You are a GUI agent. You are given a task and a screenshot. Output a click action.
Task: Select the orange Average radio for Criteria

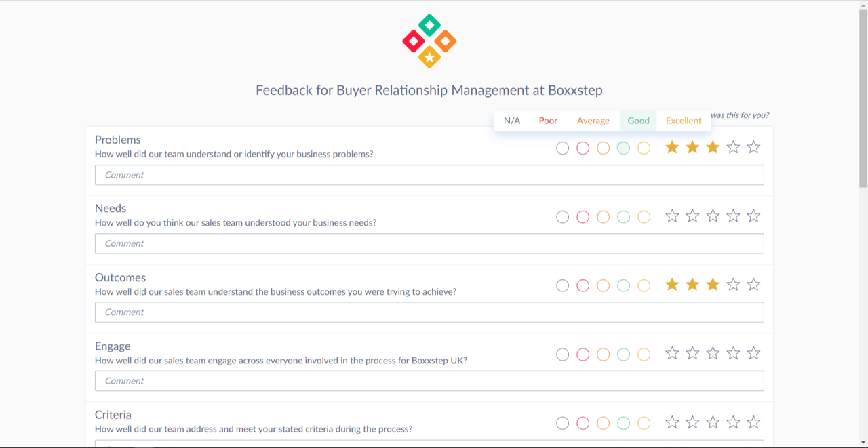pos(603,423)
